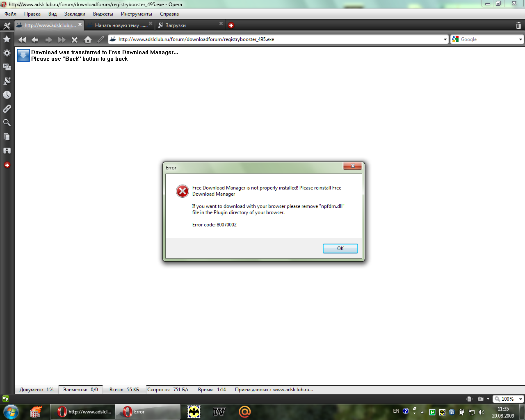This screenshot has width=525, height=420.
Task: Click the Back arrow navigation icon
Action: pos(35,40)
